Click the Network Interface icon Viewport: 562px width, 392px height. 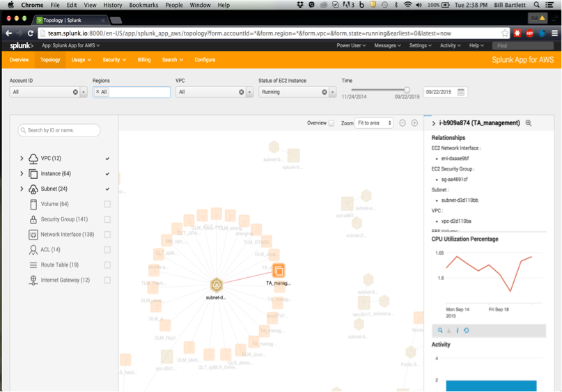[x=33, y=235]
